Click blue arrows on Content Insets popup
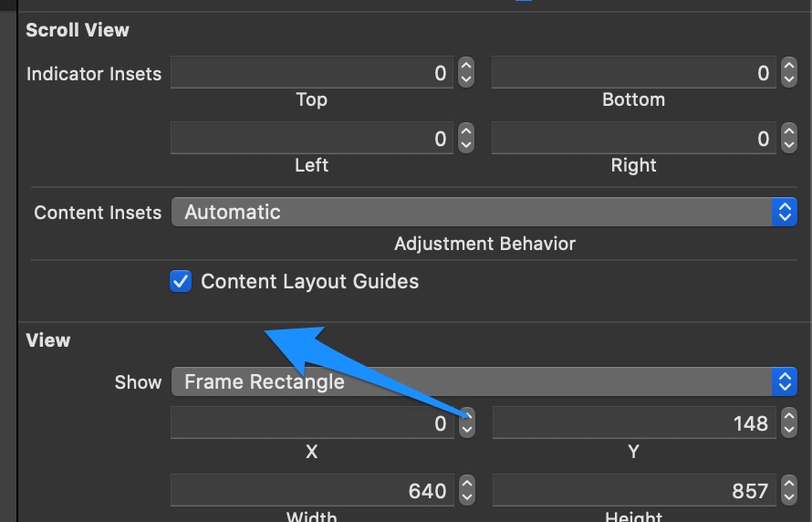Viewport: 812px width, 522px height. point(784,212)
